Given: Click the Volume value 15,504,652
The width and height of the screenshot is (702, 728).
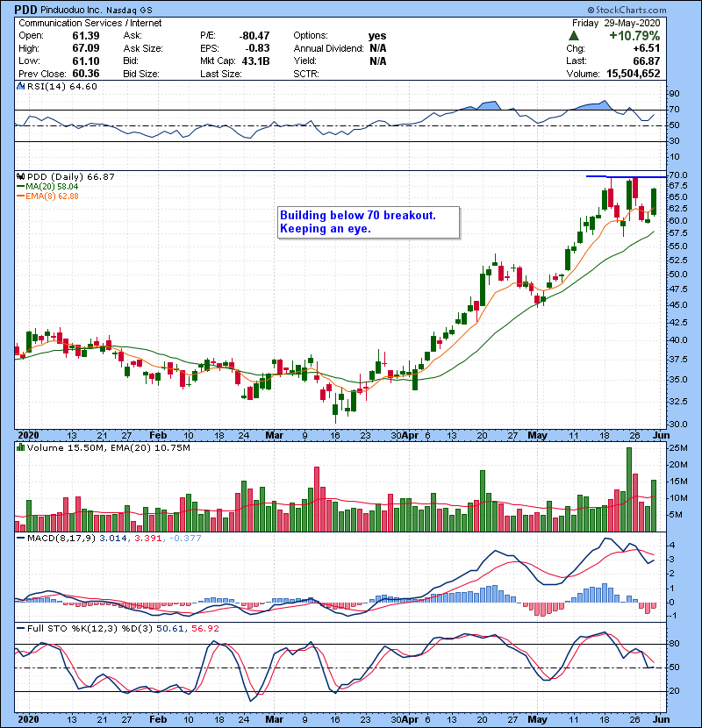Looking at the screenshot, I should pyautogui.click(x=634, y=74).
